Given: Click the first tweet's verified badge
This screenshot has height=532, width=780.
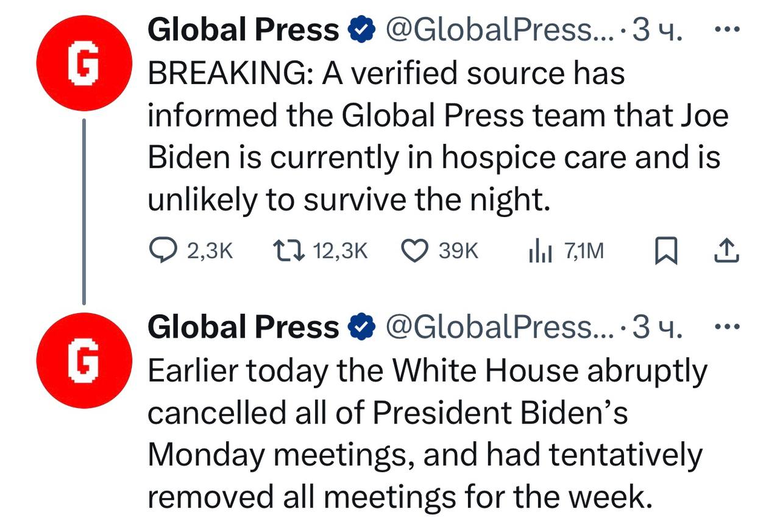Looking at the screenshot, I should [361, 30].
